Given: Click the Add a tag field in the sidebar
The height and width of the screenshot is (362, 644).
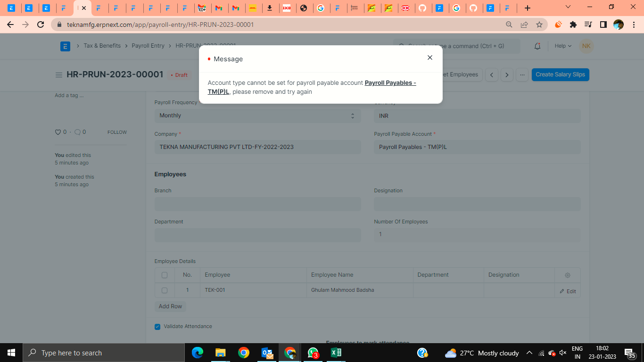Looking at the screenshot, I should pos(68,95).
